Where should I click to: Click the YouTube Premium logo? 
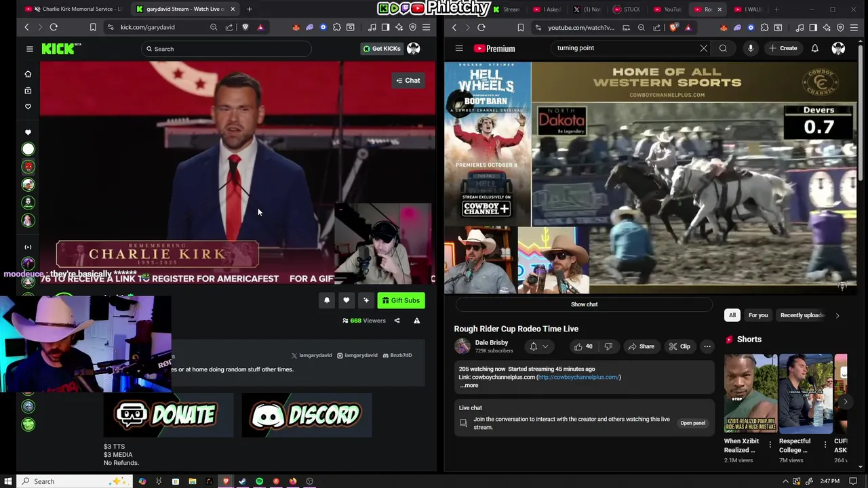(x=494, y=48)
